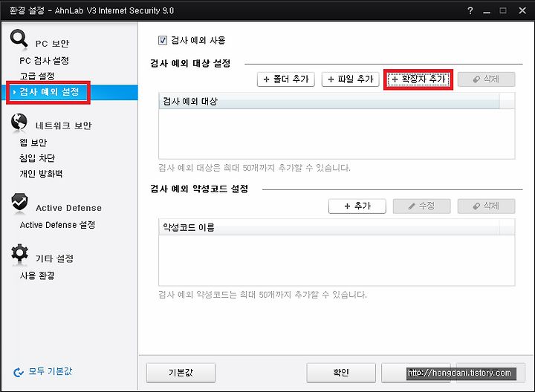This screenshot has width=535, height=392.
Task: Click 추가 button for 악성코드 exclusions
Action: [x=357, y=206]
